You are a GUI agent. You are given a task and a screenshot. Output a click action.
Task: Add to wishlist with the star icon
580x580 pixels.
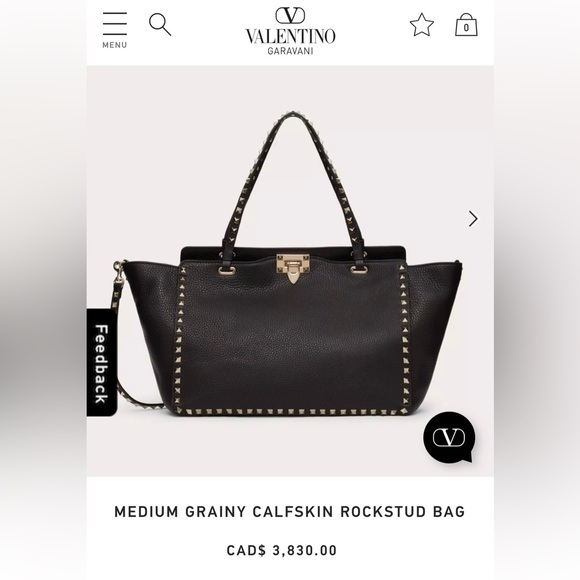[x=422, y=25]
